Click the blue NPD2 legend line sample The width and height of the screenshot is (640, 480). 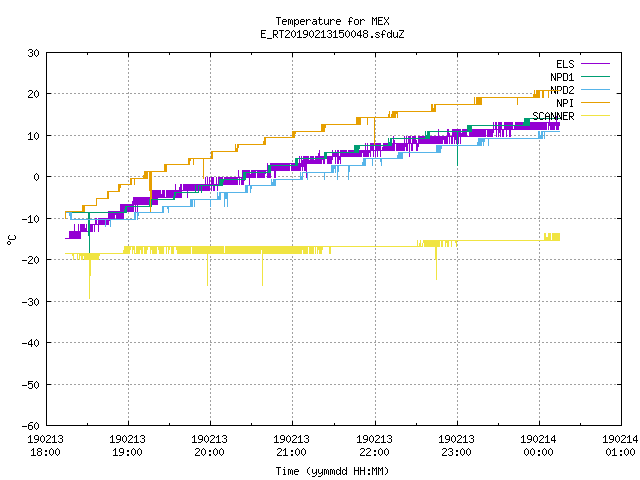pyautogui.click(x=595, y=89)
